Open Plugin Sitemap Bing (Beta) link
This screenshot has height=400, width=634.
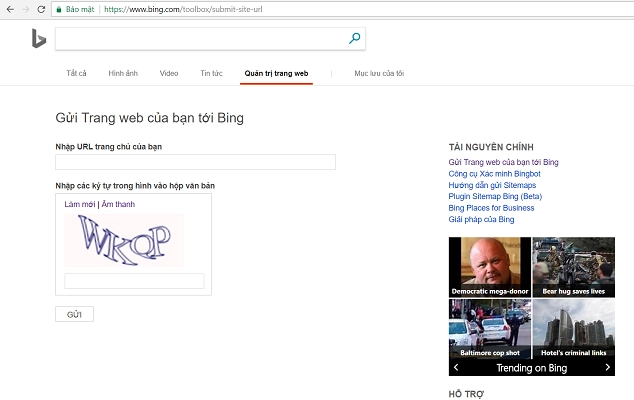click(495, 197)
